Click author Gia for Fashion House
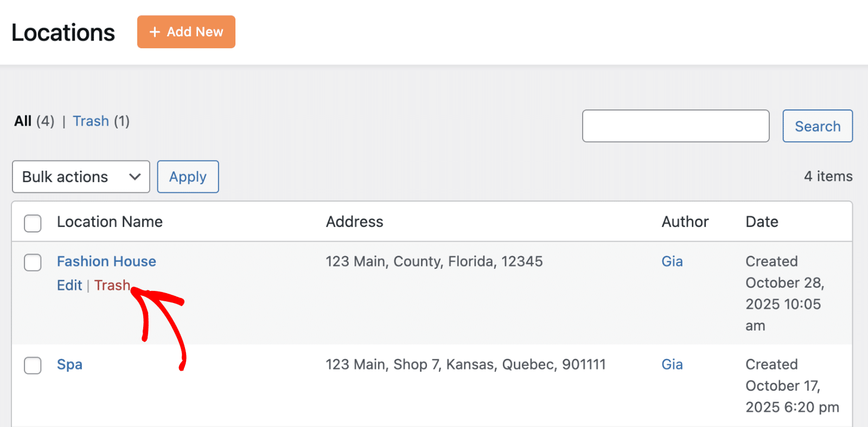868x427 pixels. tap(672, 261)
